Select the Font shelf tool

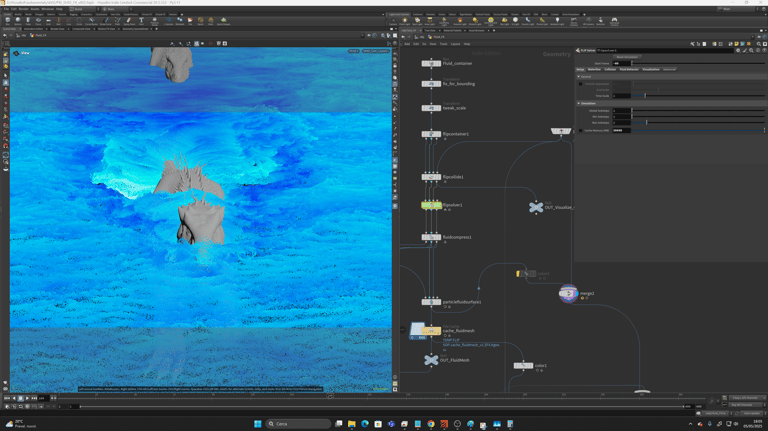141,21
